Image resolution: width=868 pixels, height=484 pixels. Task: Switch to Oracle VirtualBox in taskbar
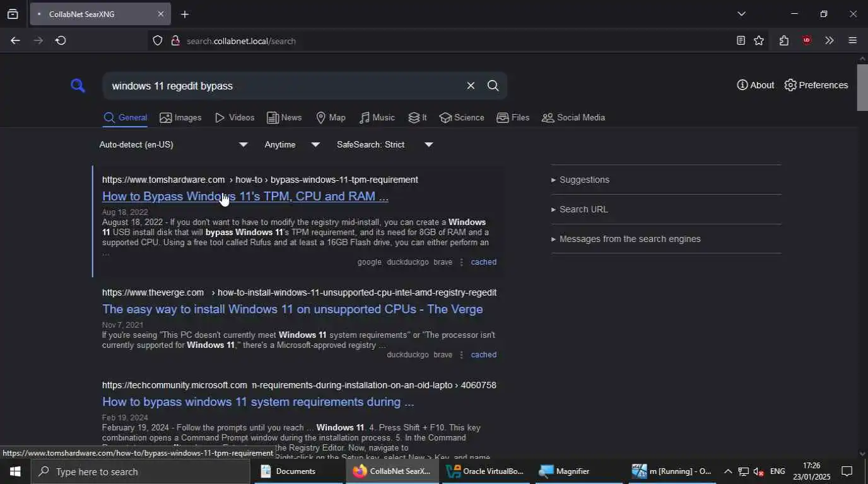click(x=486, y=471)
